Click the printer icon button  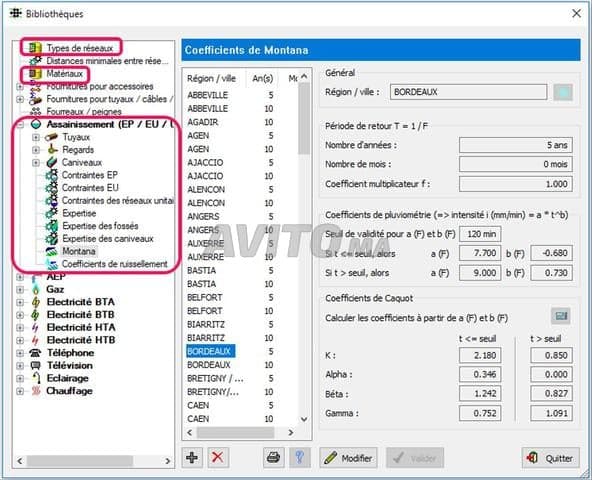tap(273, 458)
